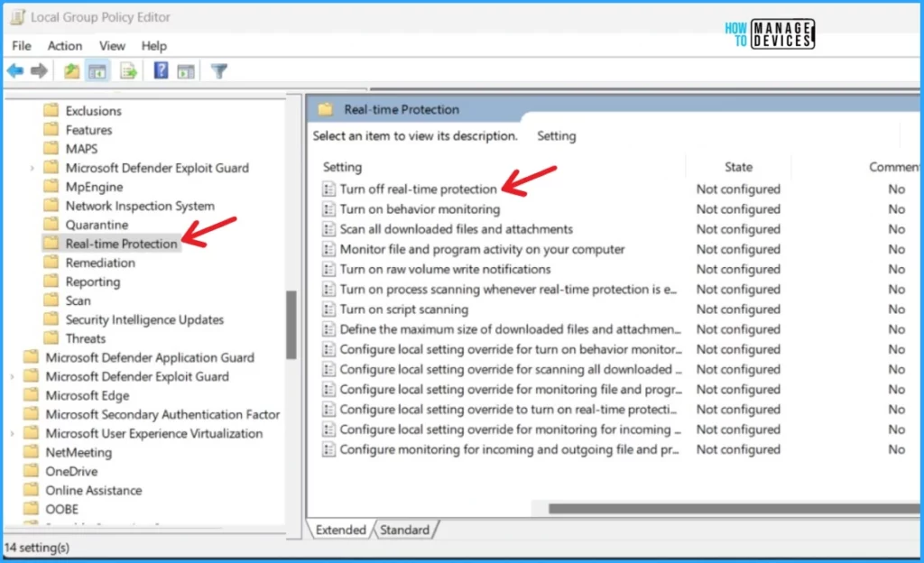The width and height of the screenshot is (924, 563).
Task: Click the MAPS folder icon
Action: tap(51, 148)
